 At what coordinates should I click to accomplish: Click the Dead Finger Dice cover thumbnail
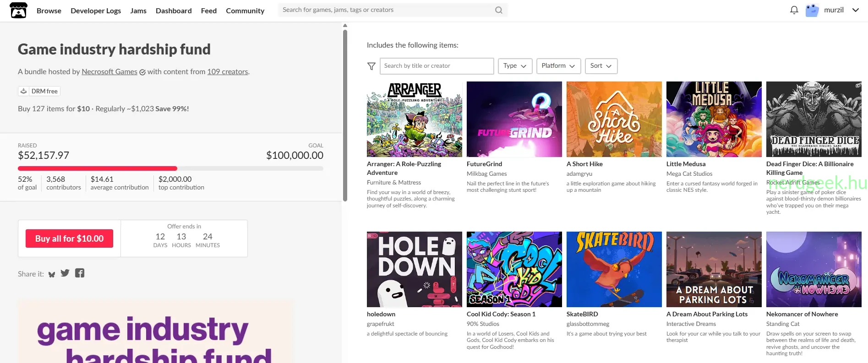[x=814, y=119]
